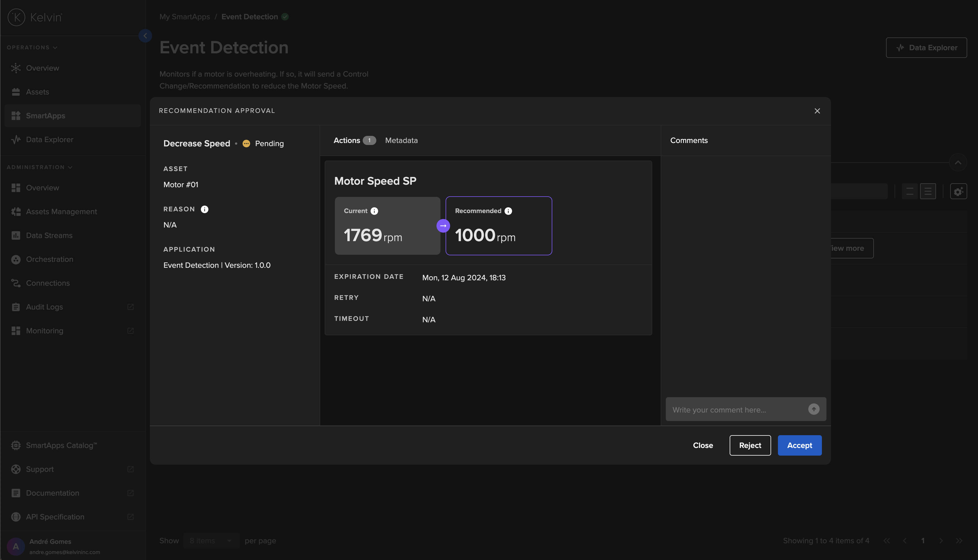978x560 pixels.
Task: Close the Recommendation Approval dialog with X
Action: pos(817,111)
